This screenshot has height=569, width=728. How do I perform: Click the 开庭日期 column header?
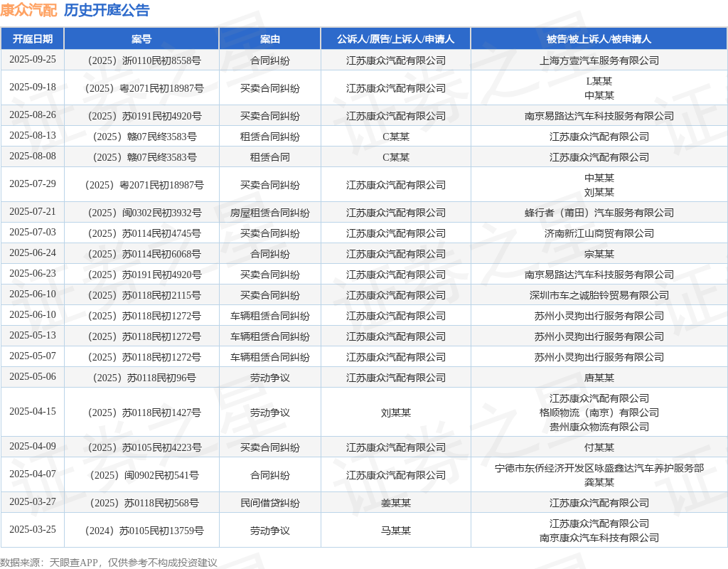[33, 39]
